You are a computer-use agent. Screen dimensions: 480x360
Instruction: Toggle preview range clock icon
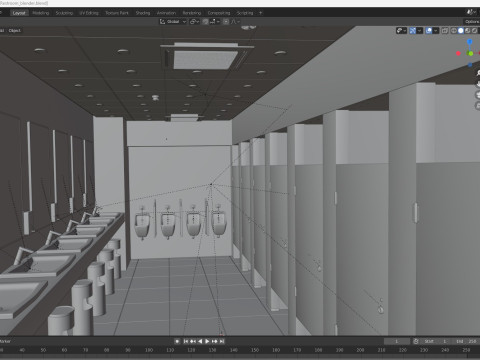pyautogui.click(x=416, y=341)
